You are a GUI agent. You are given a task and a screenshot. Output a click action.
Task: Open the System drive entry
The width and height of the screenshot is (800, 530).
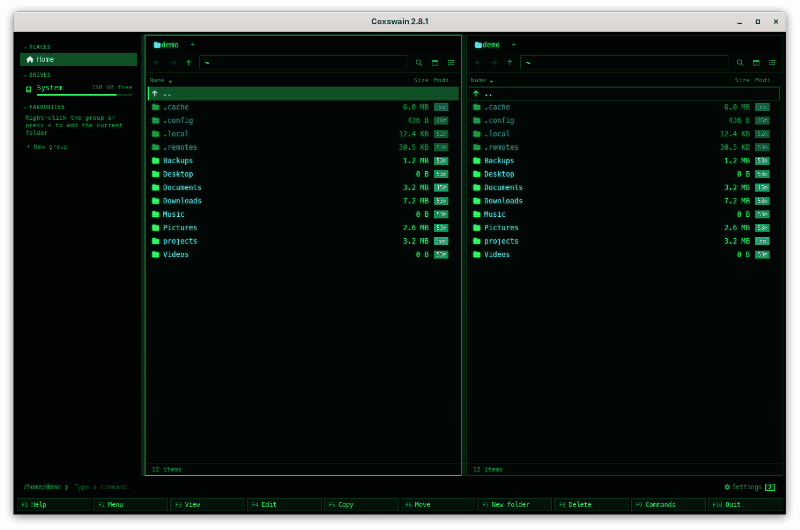(79, 89)
